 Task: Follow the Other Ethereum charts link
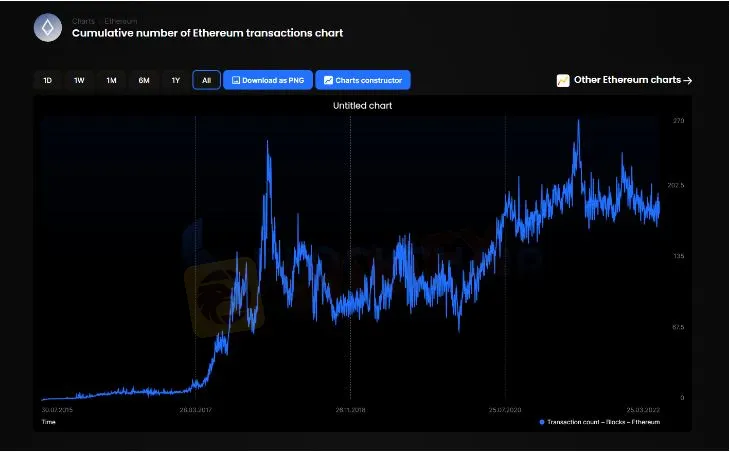633,80
